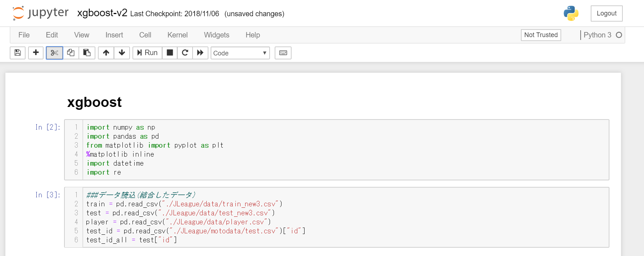Click the Python logo icon
The height and width of the screenshot is (256, 644).
coord(571,13)
